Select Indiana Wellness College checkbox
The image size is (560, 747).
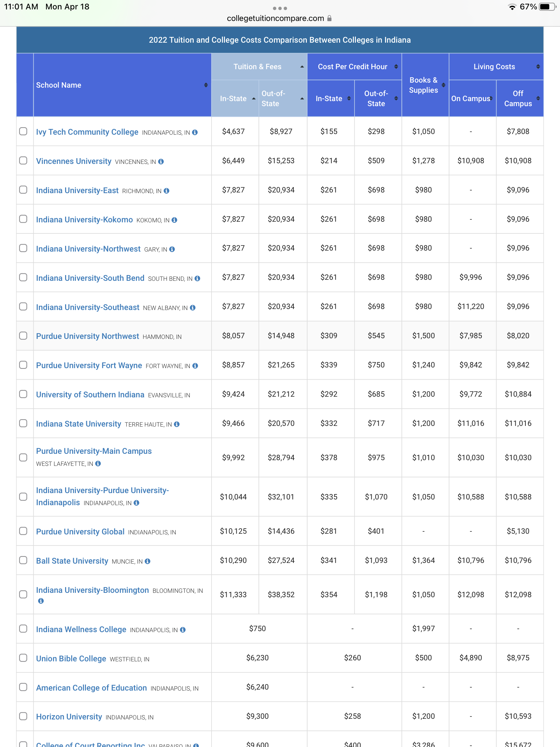[23, 628]
